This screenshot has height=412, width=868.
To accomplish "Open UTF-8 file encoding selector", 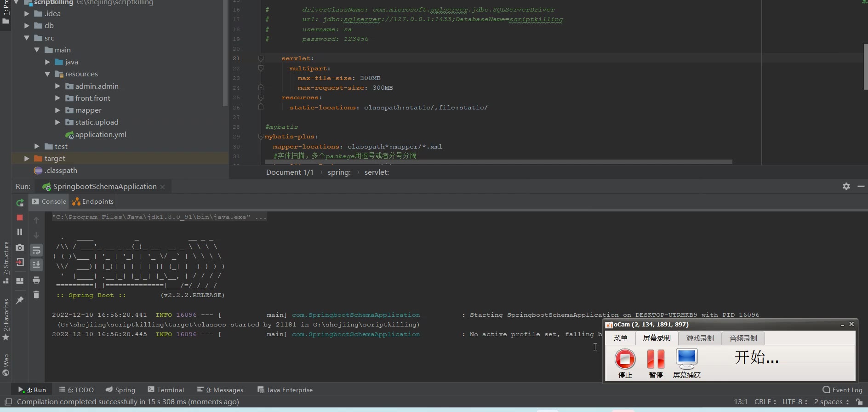I will point(795,402).
